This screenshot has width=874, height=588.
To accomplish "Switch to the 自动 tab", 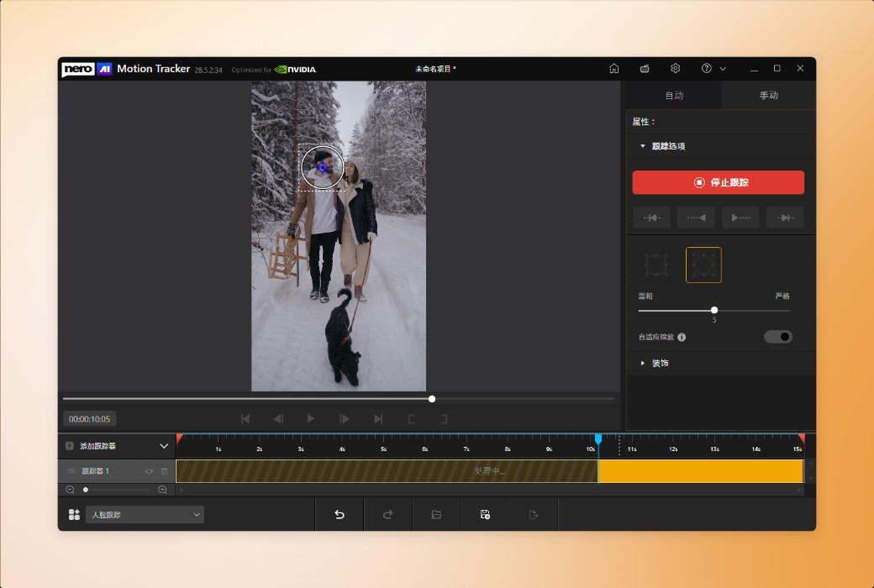I will point(674,95).
